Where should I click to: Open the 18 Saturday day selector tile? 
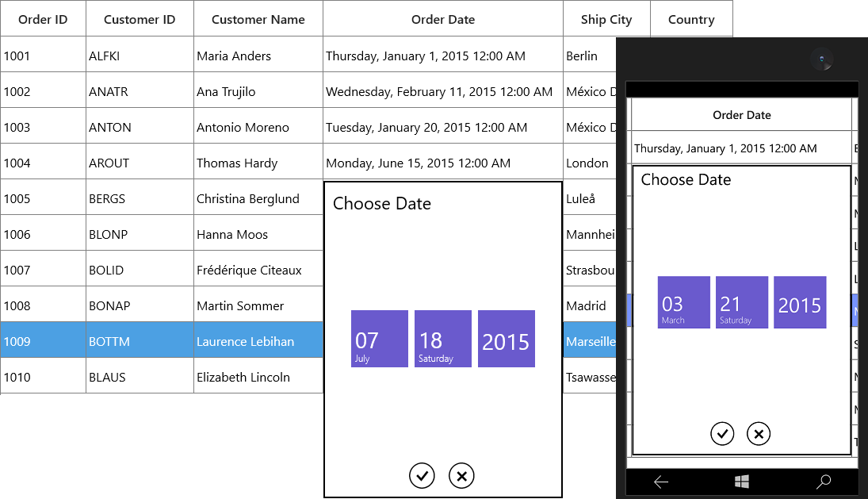click(x=443, y=339)
